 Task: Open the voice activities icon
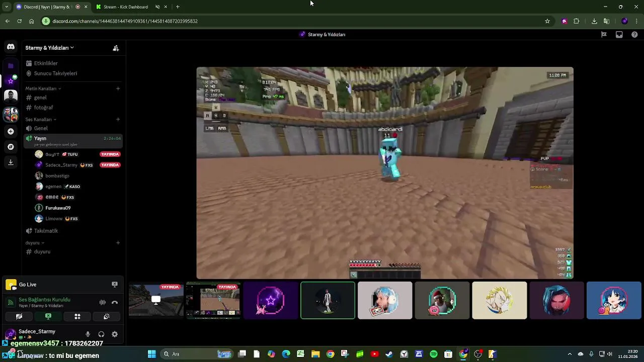77,316
